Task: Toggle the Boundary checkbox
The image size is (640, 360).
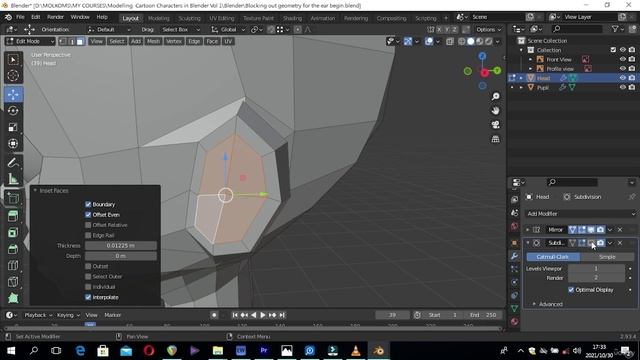Action: pos(88,204)
